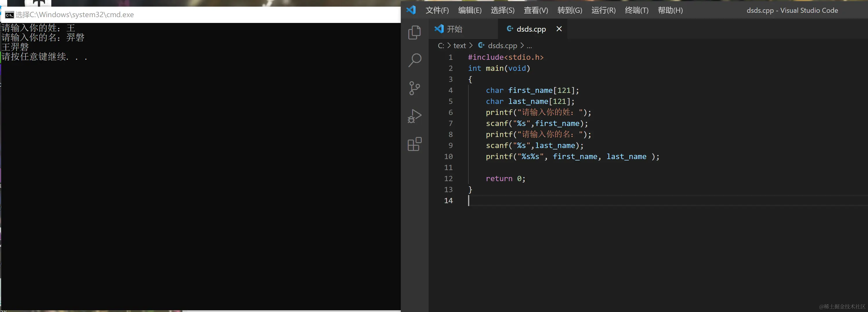The width and height of the screenshot is (868, 312).
Task: Click the 请输入你的名 output line in cmd
Action: pyautogui.click(x=43, y=37)
